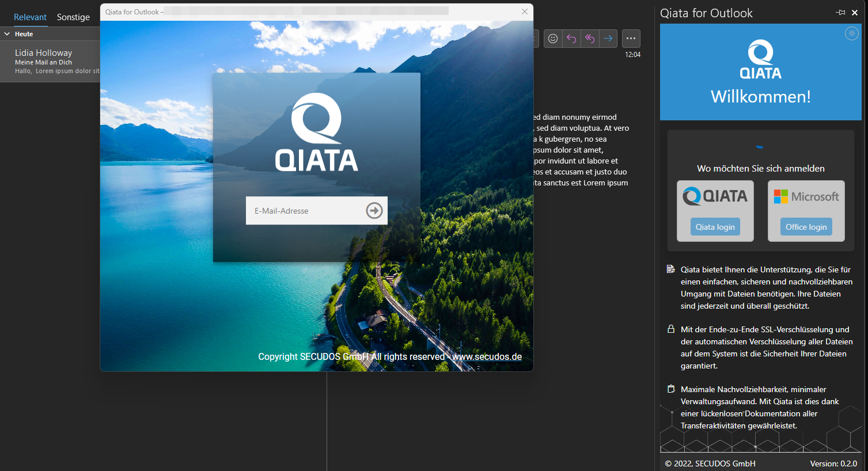
Task: Click the document icon beside the Unterstützung text
Action: (670, 268)
